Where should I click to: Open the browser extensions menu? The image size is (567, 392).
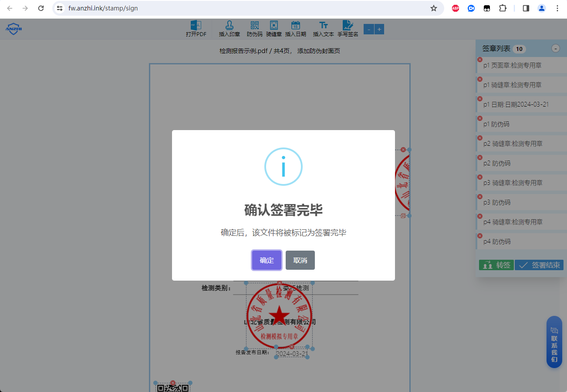[503, 8]
